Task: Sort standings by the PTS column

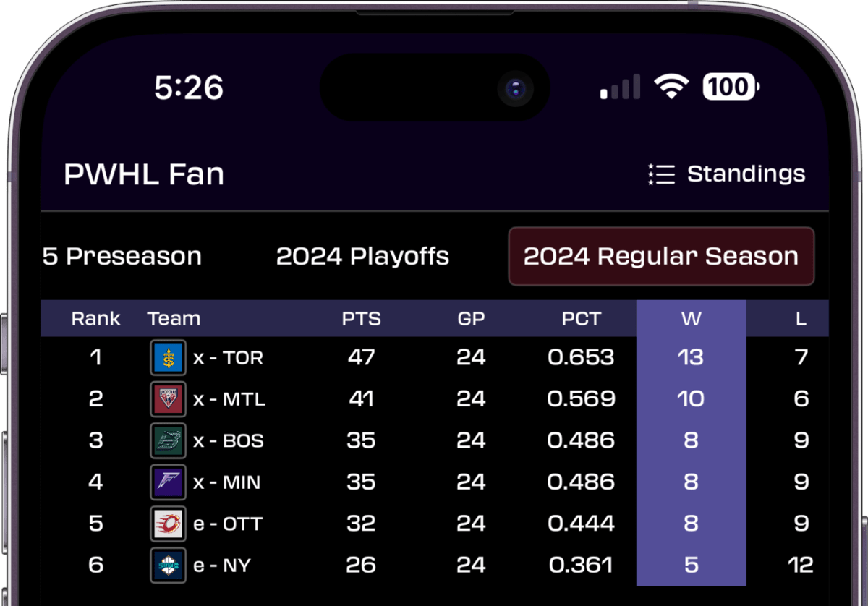Action: [361, 318]
